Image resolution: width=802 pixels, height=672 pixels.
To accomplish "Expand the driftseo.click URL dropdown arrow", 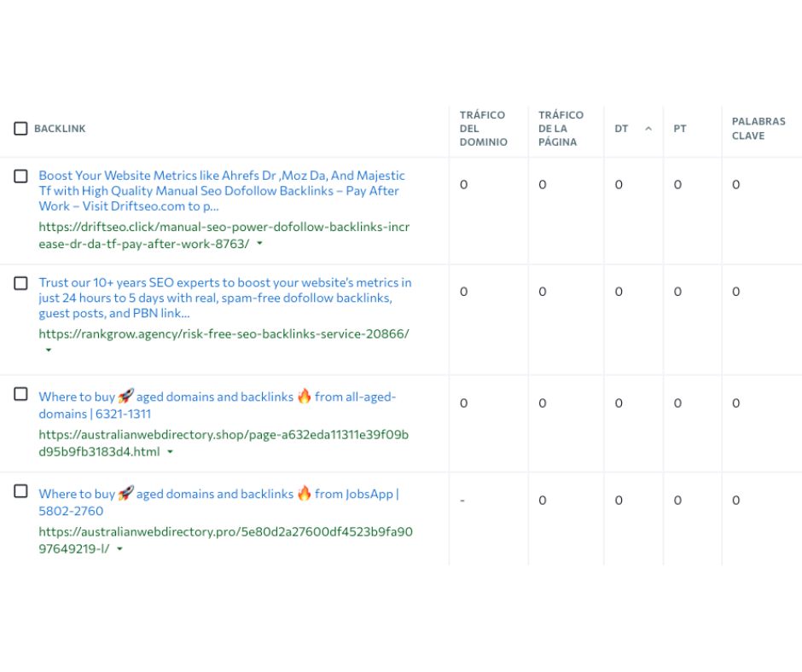I will click(x=259, y=244).
